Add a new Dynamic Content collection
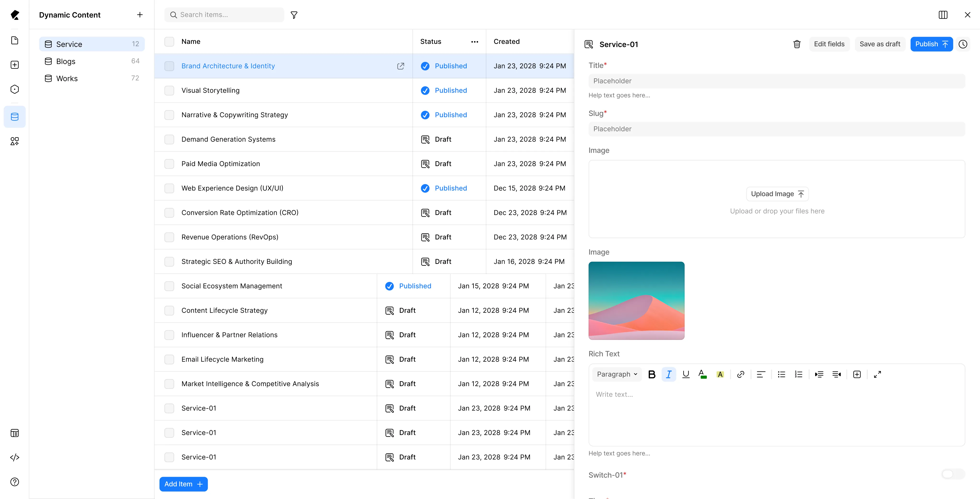 (140, 15)
